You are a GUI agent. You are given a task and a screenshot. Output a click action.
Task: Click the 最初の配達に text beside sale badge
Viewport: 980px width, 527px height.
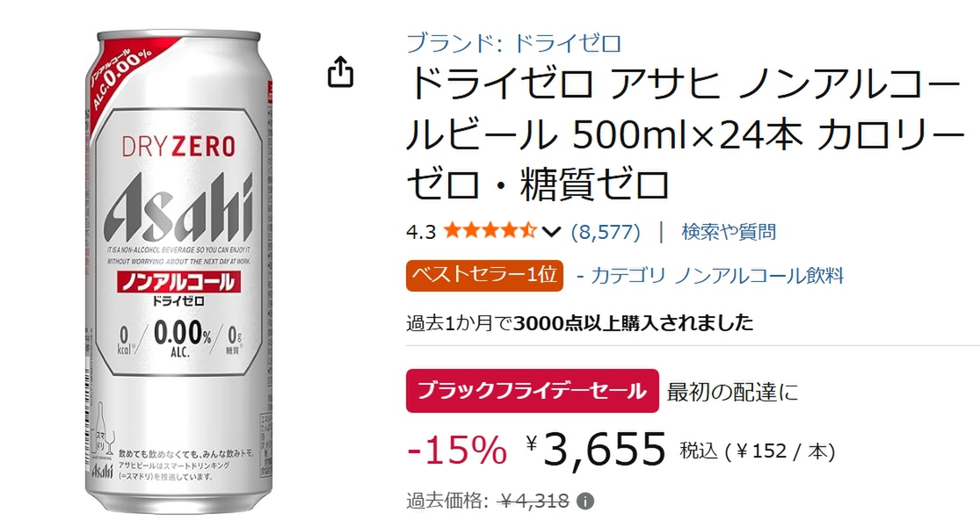click(732, 392)
